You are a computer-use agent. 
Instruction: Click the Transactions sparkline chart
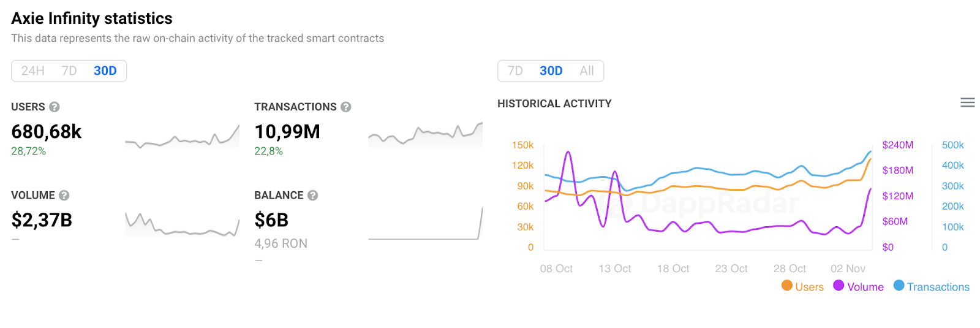[x=425, y=135]
